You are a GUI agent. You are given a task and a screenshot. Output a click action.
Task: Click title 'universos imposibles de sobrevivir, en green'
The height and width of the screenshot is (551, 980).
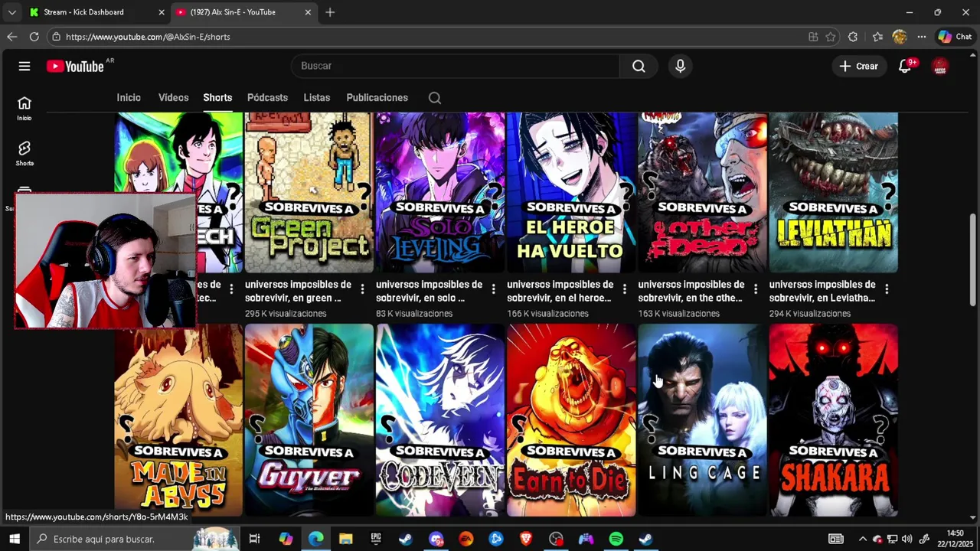pos(299,291)
